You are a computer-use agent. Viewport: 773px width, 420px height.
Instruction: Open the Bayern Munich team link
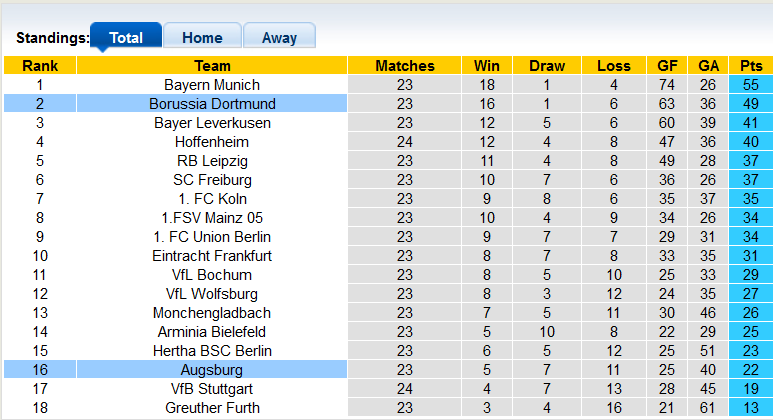point(212,85)
